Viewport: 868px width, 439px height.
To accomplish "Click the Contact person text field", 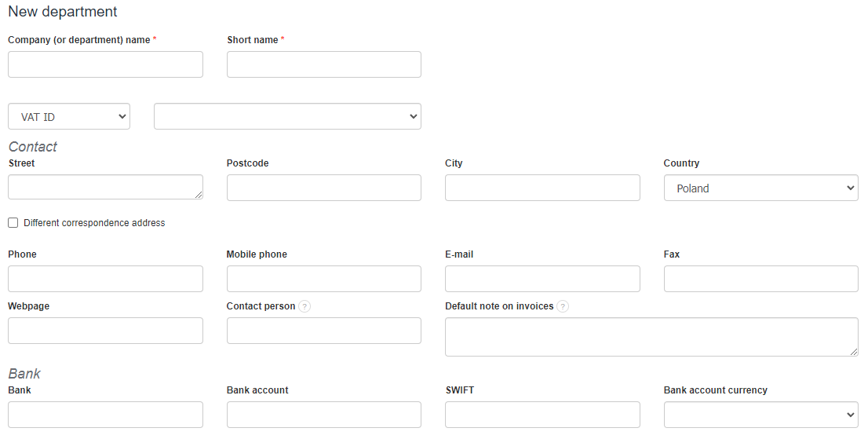I will (x=323, y=331).
